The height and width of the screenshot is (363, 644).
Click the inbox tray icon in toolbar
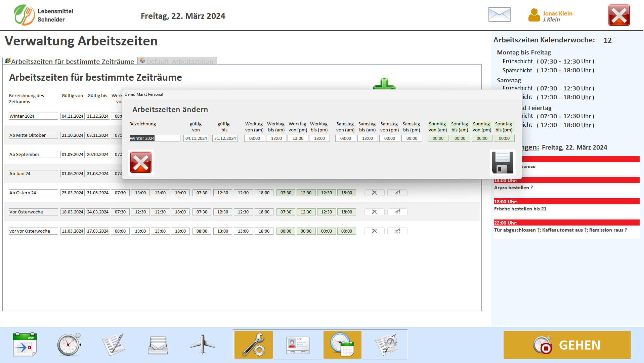158,345
